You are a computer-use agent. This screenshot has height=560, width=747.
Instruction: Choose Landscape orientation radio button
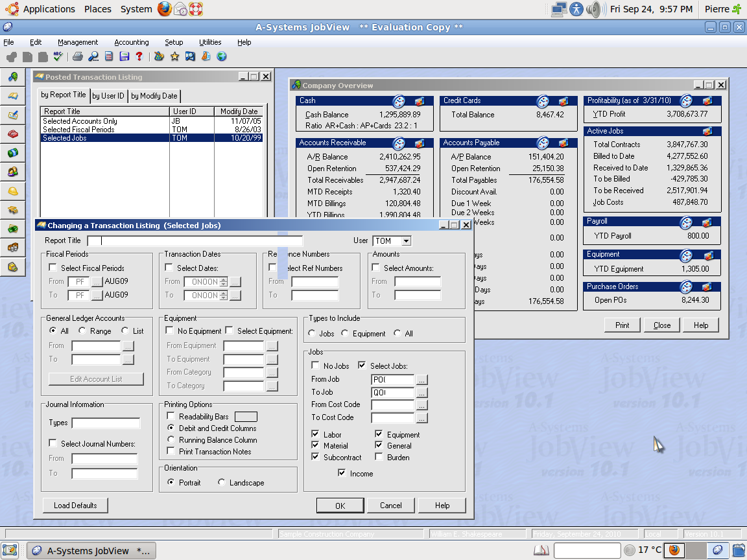(x=222, y=483)
